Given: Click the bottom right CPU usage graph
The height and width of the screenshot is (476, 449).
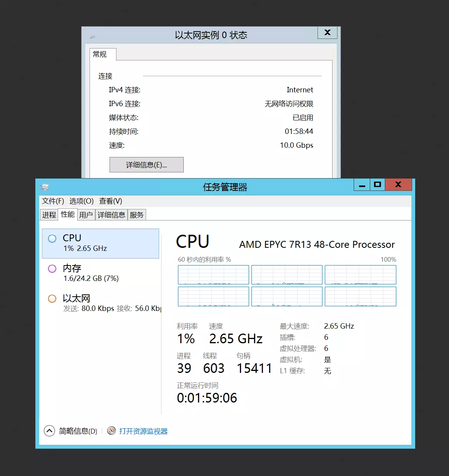Looking at the screenshot, I should click(x=361, y=296).
